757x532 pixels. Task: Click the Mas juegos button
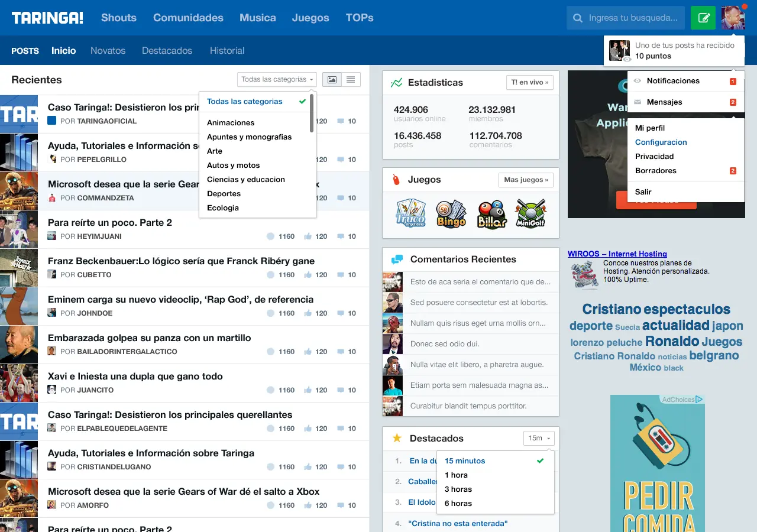coord(526,180)
